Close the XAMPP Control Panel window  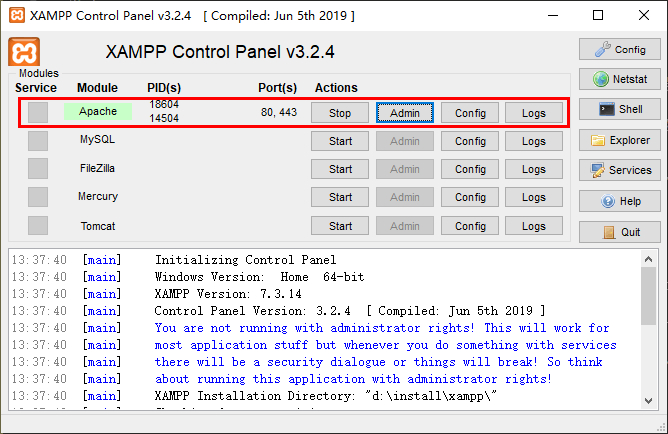point(644,15)
